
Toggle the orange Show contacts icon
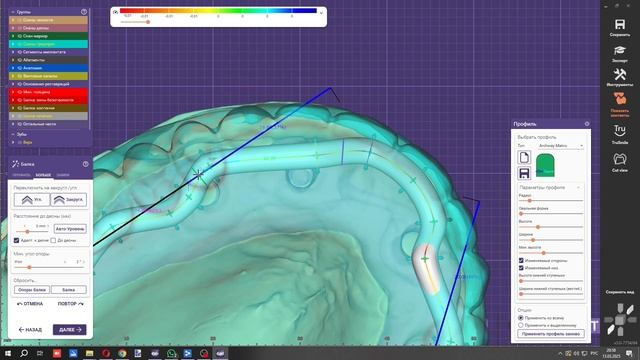(620, 98)
